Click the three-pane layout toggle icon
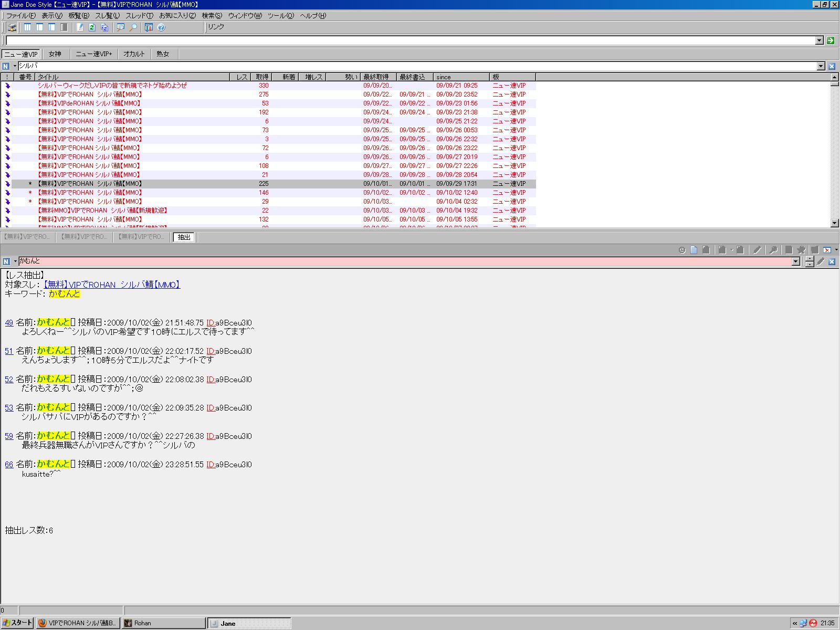Viewport: 840px width, 630px height. click(27, 27)
